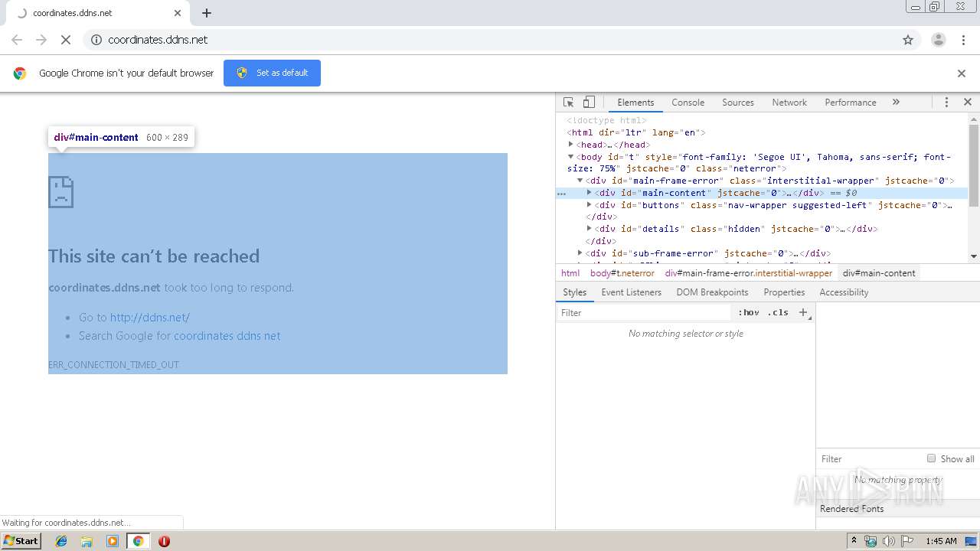
Task: Select the body#t.neterror breadcrumb
Action: (x=622, y=273)
